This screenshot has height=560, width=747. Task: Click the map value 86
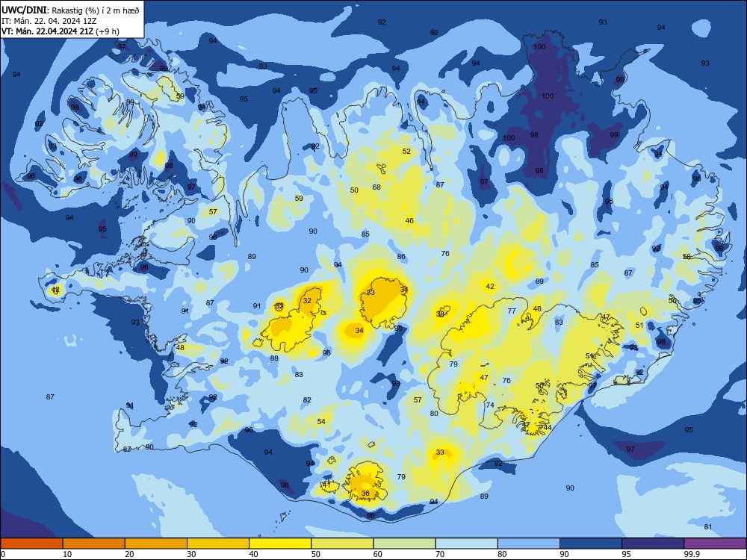point(401,257)
